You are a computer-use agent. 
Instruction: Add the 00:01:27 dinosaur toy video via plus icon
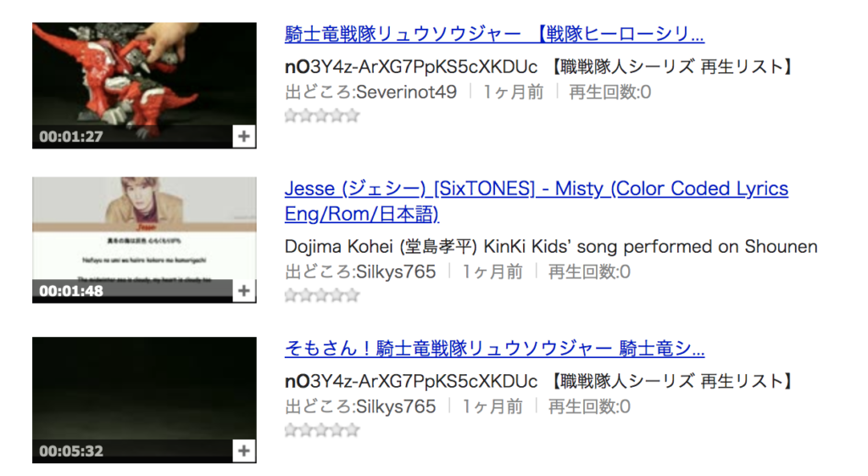coord(243,137)
